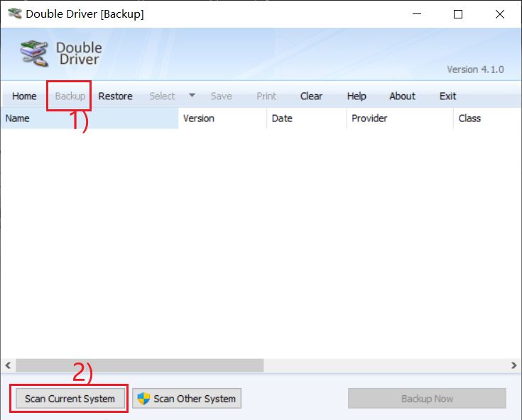The height and width of the screenshot is (420, 522).
Task: Select the Backup toolbar item
Action: click(70, 96)
